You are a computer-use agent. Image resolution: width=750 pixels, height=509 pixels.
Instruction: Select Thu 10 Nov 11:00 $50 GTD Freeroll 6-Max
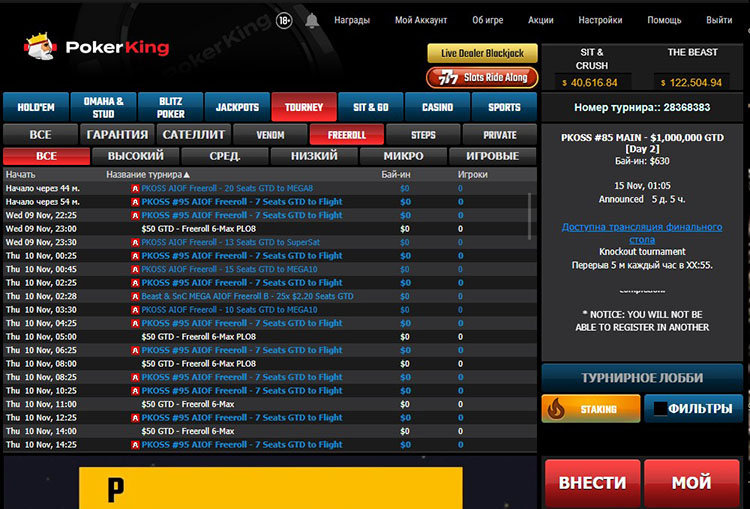coord(270,404)
